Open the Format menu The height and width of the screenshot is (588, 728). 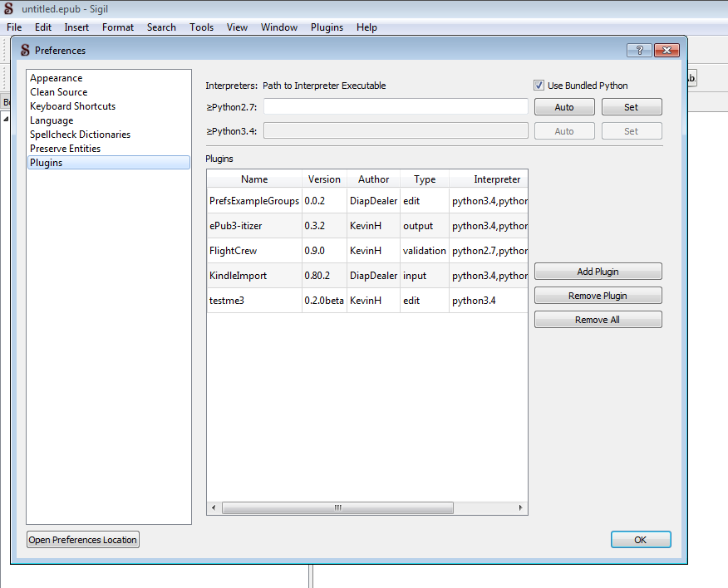coord(118,27)
